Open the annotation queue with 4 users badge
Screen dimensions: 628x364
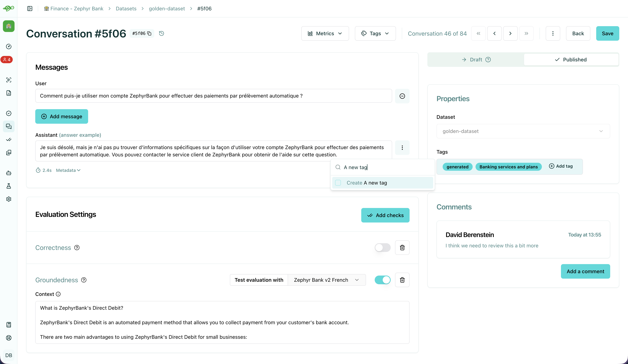coord(7,60)
